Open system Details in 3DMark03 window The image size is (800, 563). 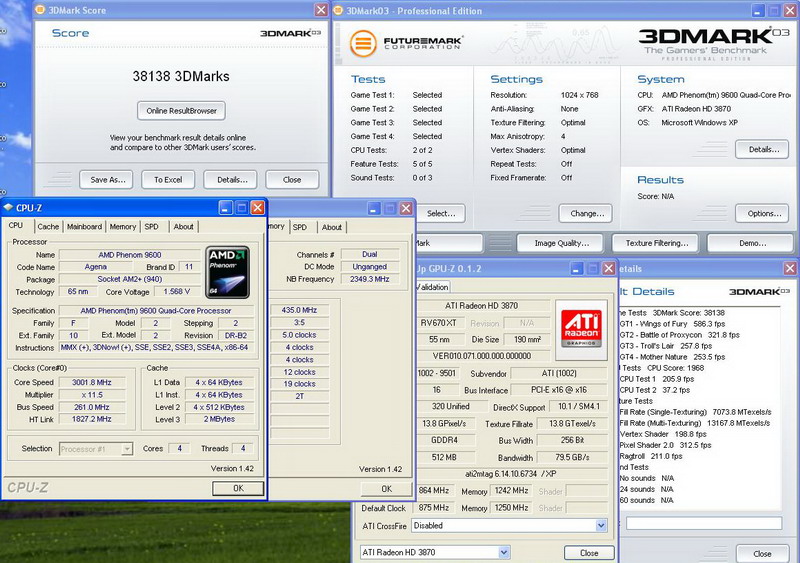(x=762, y=149)
